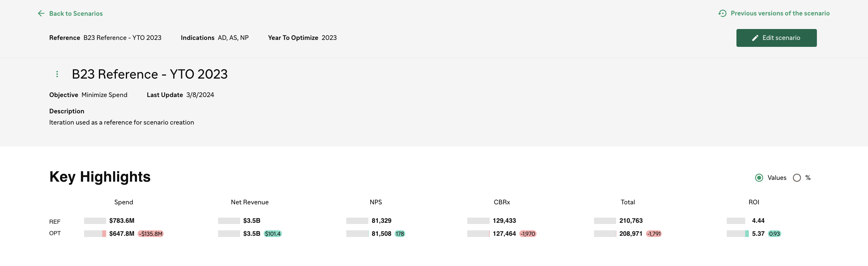Click the 178 NPS difference badge

click(x=400, y=234)
